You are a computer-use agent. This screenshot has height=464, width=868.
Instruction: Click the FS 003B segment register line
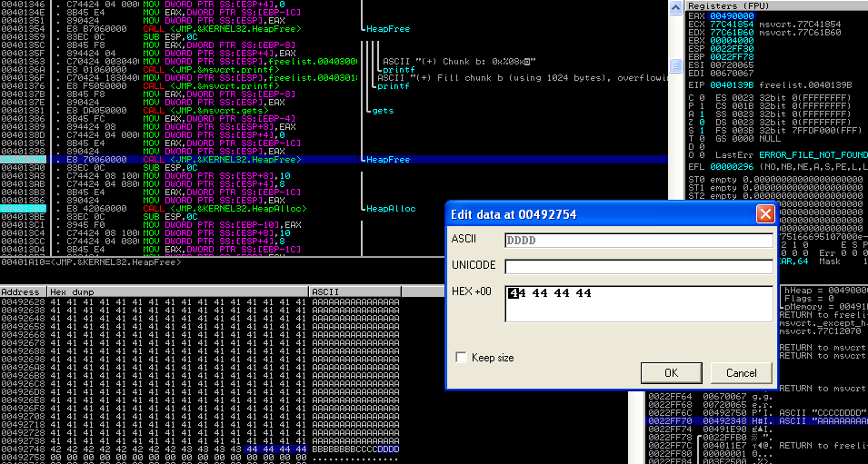(x=786, y=131)
